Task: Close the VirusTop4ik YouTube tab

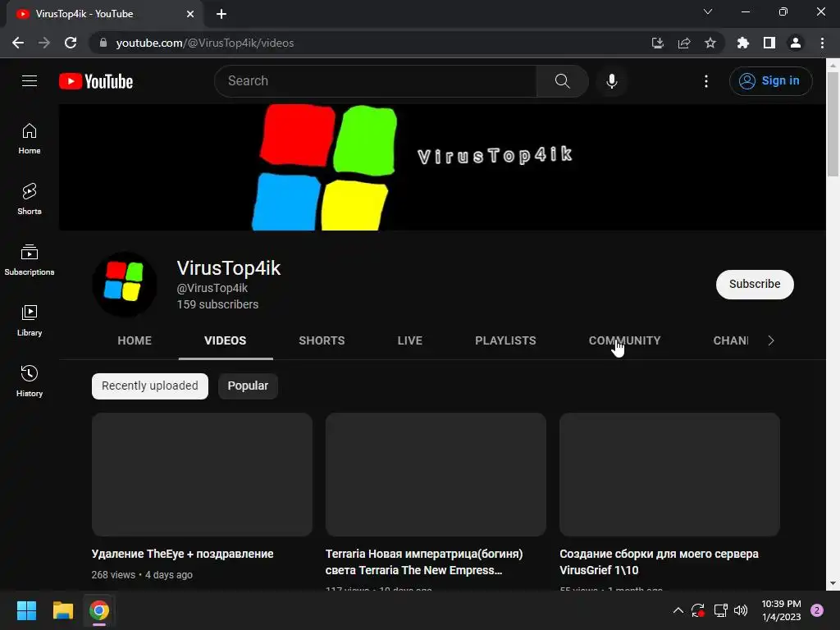Action: (x=190, y=14)
